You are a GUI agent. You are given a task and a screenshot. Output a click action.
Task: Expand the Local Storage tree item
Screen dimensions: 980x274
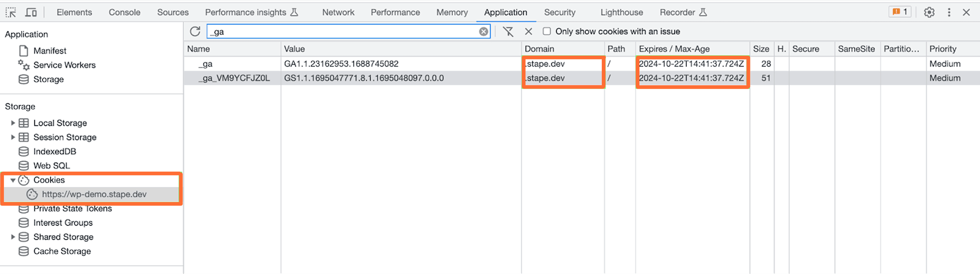(x=13, y=123)
